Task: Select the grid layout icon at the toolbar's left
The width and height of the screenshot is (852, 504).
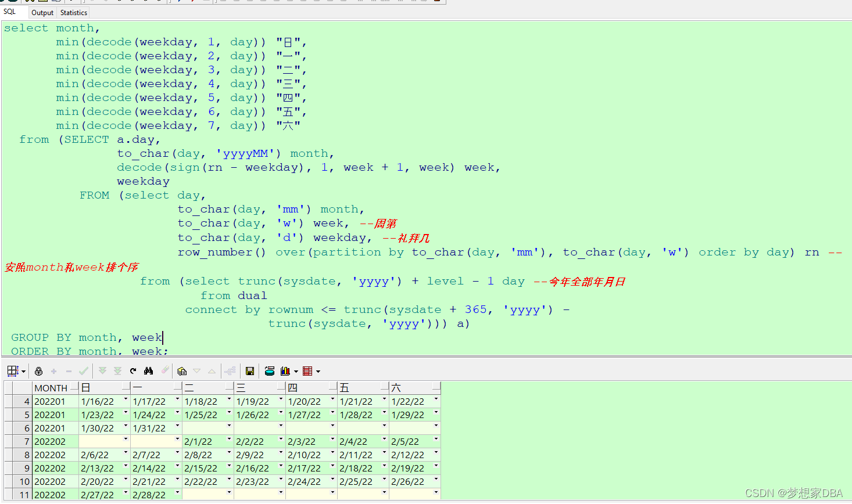Action: pyautogui.click(x=12, y=370)
